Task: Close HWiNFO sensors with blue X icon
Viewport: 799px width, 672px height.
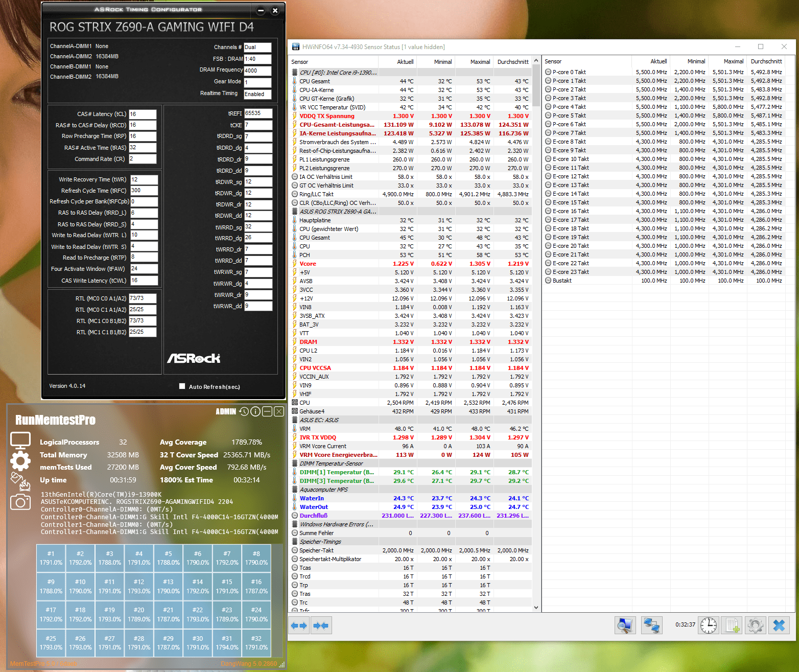Action: pyautogui.click(x=779, y=625)
